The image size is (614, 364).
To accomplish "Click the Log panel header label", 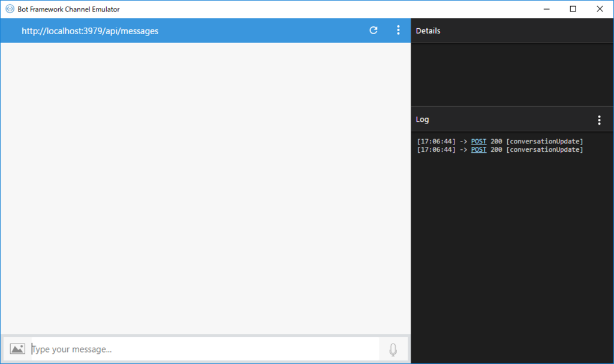I will pos(422,119).
